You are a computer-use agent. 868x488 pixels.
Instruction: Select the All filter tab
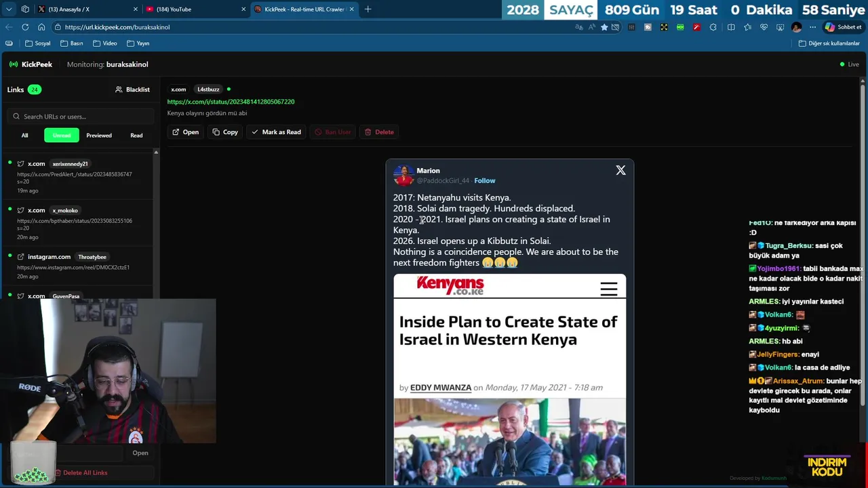pyautogui.click(x=24, y=136)
